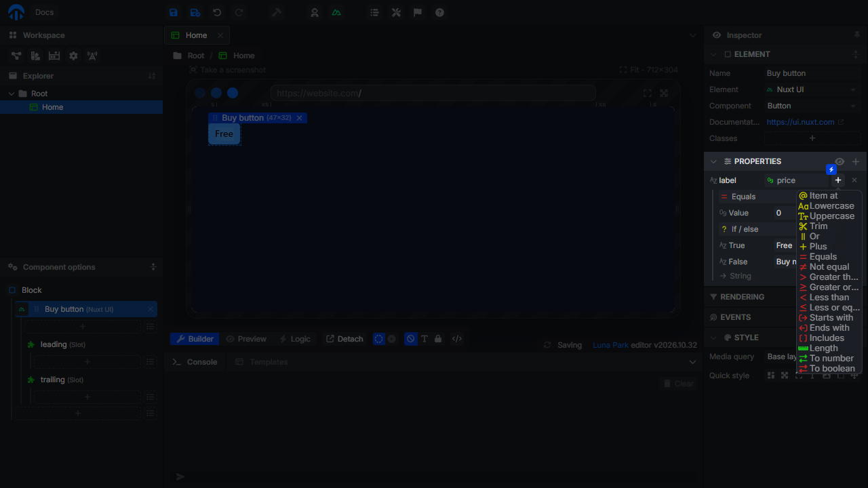This screenshot has width=868, height=488.
Task: Open the Element dropdown showing Nuxt UI
Action: [812, 89]
